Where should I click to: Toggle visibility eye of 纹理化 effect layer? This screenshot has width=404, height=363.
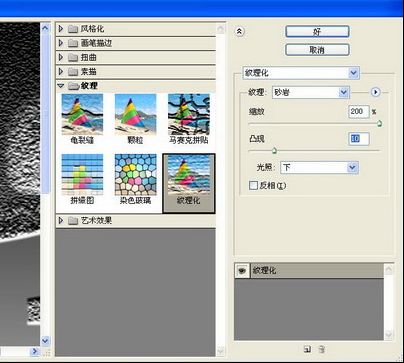pos(242,271)
